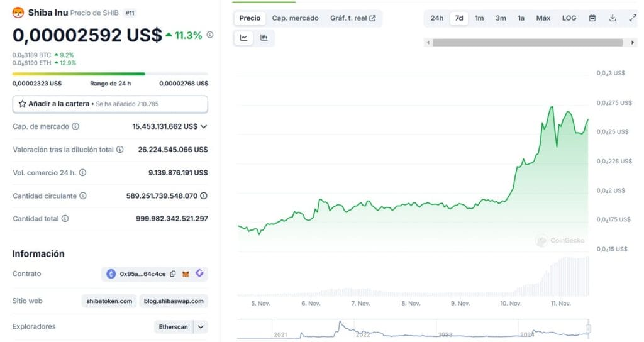
Task: Toggle LOG scale on the chart
Action: [569, 18]
